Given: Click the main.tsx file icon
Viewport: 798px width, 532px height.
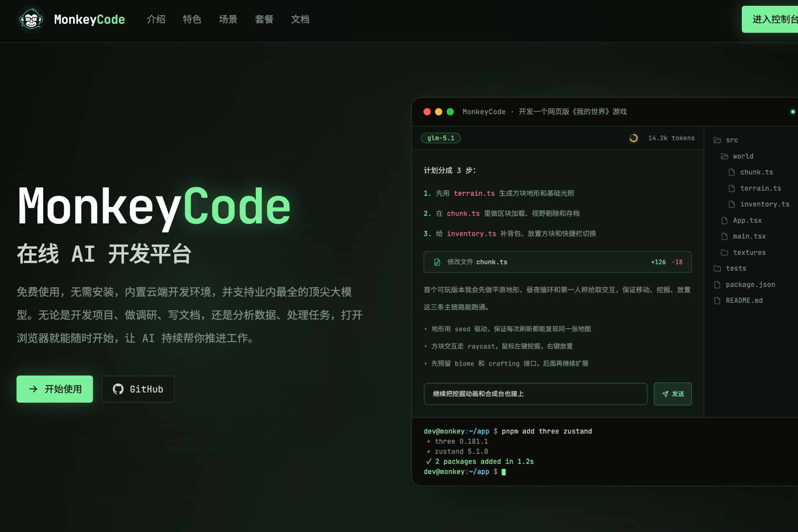Looking at the screenshot, I should (724, 236).
